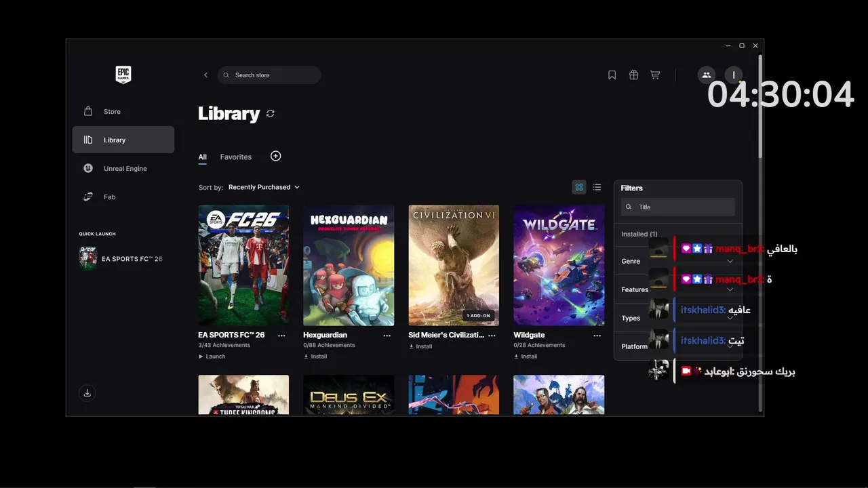The height and width of the screenshot is (488, 868).
Task: Add a new collection with plus icon
Action: click(275, 156)
